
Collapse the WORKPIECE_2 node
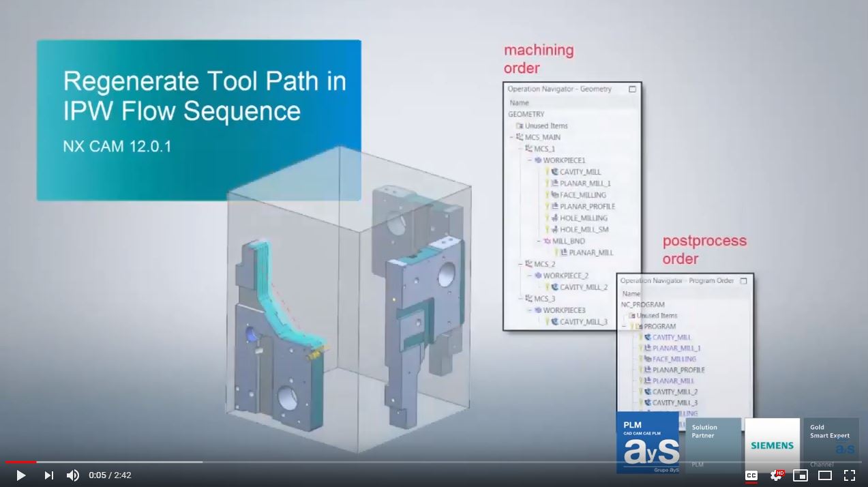coord(530,276)
